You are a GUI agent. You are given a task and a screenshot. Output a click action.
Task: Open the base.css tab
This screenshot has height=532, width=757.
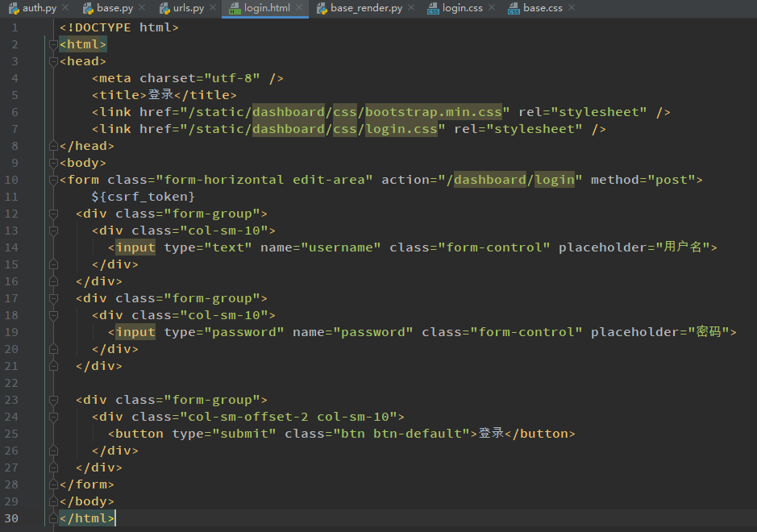(543, 8)
